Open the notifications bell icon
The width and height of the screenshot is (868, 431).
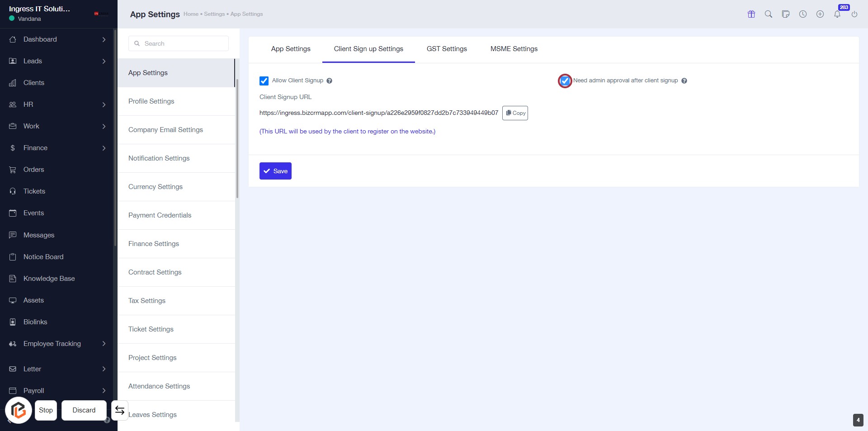click(837, 14)
